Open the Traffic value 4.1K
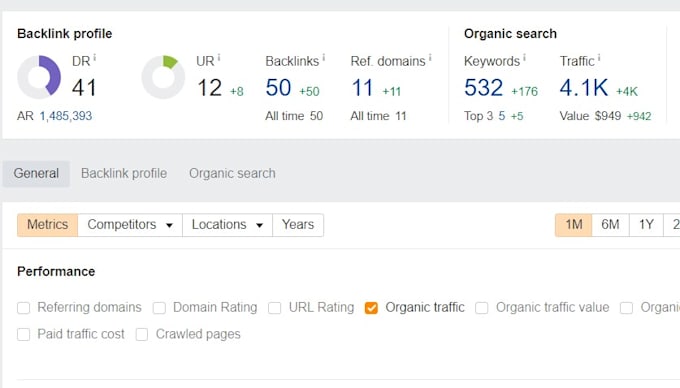This screenshot has width=680, height=388. [x=584, y=88]
